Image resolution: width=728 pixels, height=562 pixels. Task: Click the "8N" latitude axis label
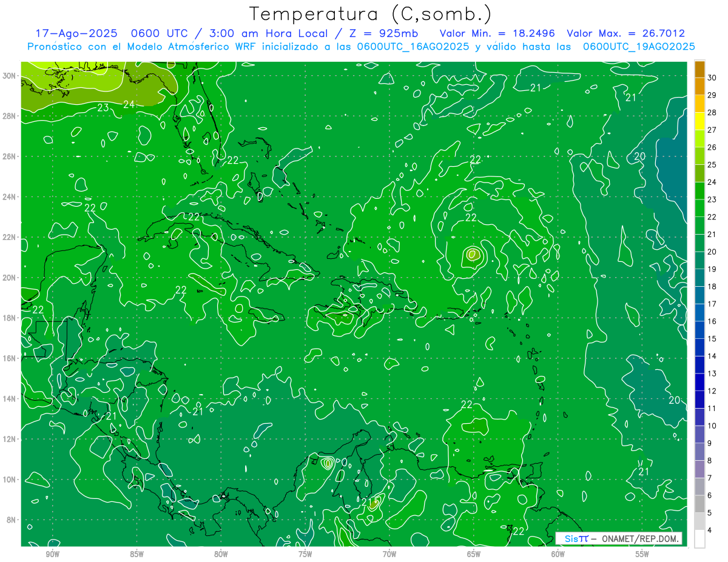(x=12, y=520)
